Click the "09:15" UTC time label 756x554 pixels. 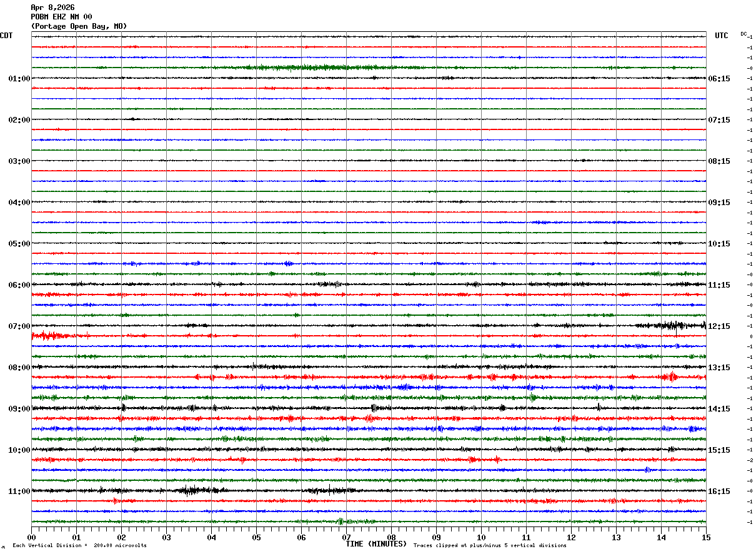coord(719,203)
